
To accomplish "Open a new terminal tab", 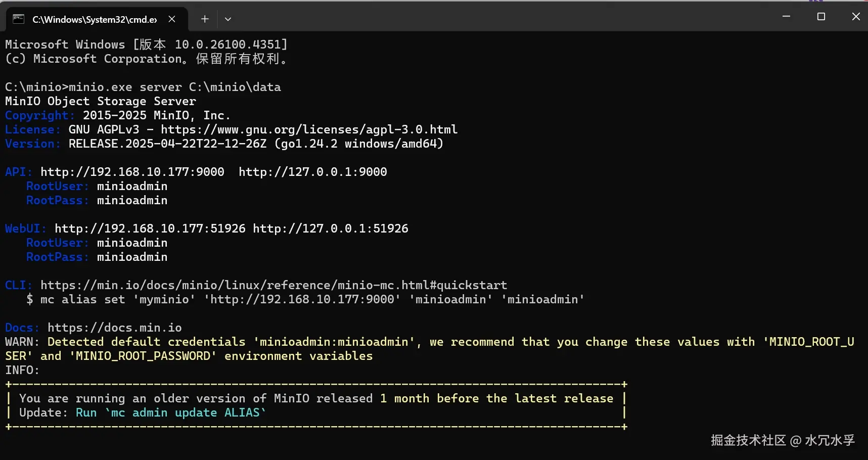I will pos(205,19).
